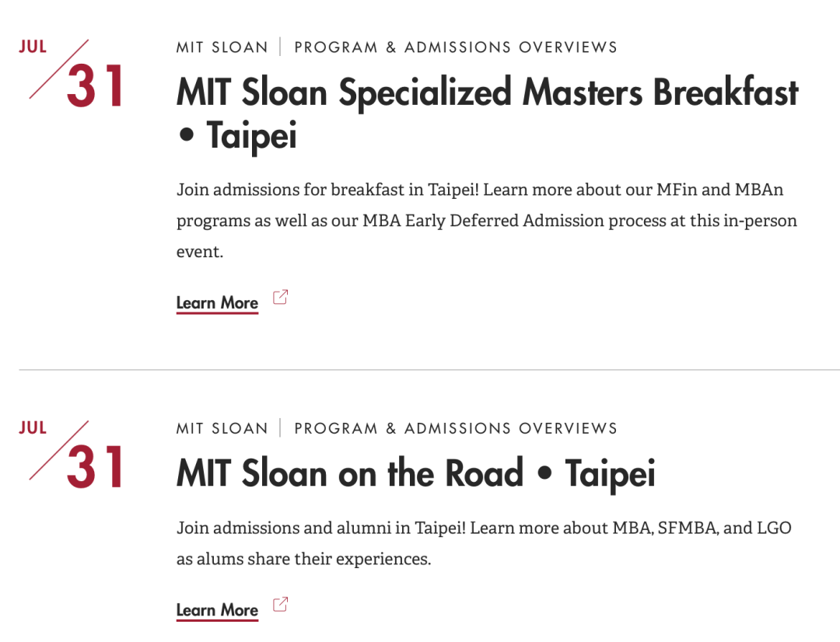Open the MIT Sloan Specialized Masters Breakfast title
Viewport: 840px width, 642px height.
(488, 113)
